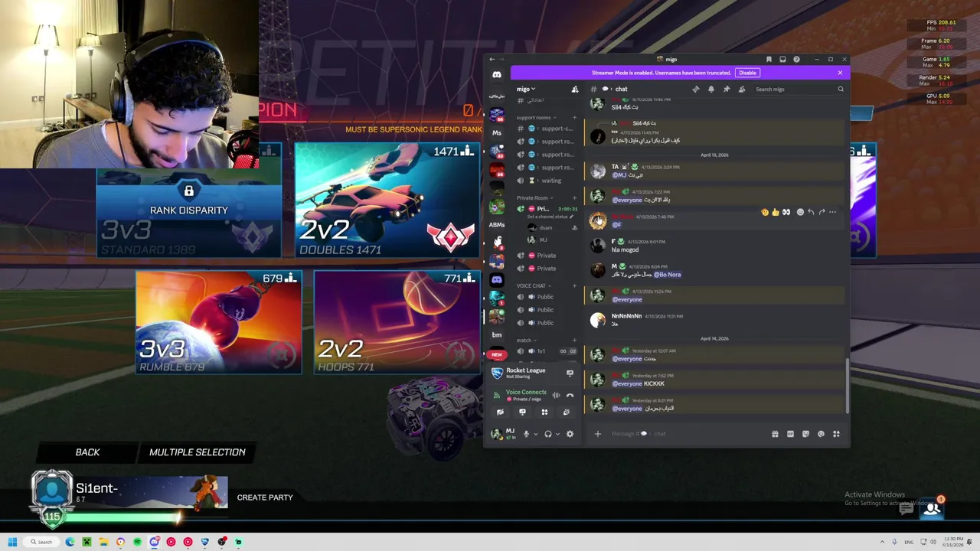The image size is (980, 551).
Task: Open emoji picker in message bar
Action: tap(821, 434)
